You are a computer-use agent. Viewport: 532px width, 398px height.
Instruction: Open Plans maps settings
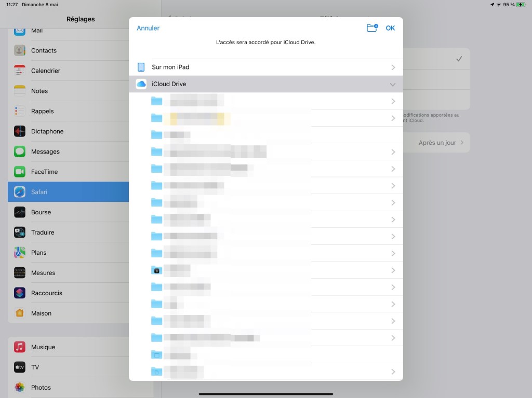coord(38,253)
